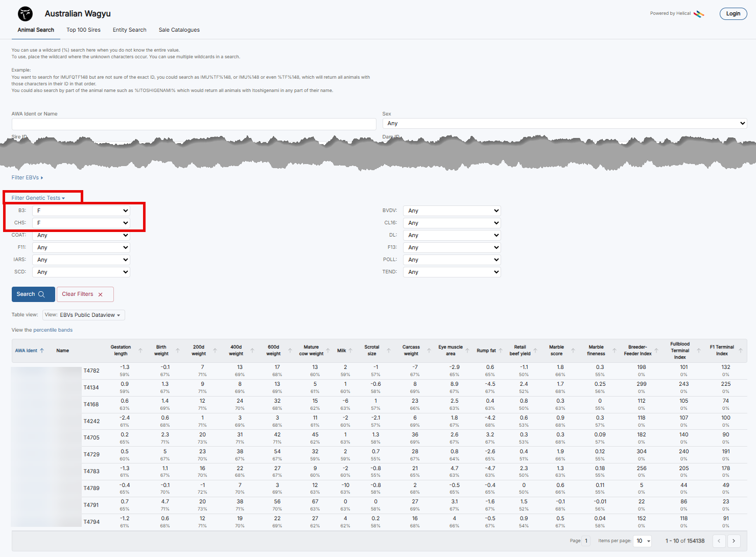Open the EBVs Public Dataview selector
756x557 pixels.
click(84, 315)
